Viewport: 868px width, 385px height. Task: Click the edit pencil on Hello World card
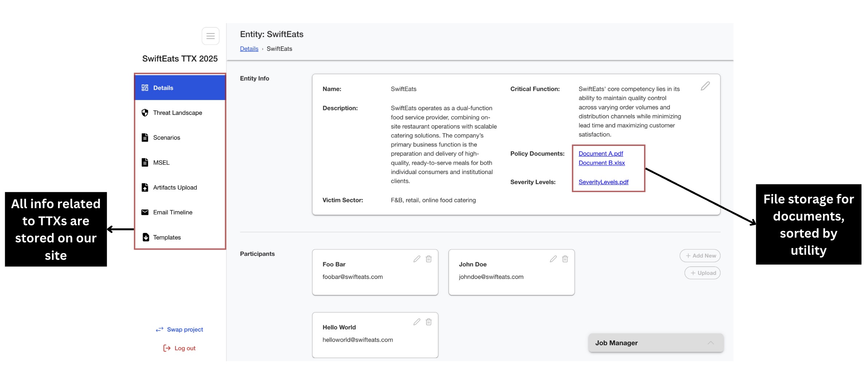[417, 322]
